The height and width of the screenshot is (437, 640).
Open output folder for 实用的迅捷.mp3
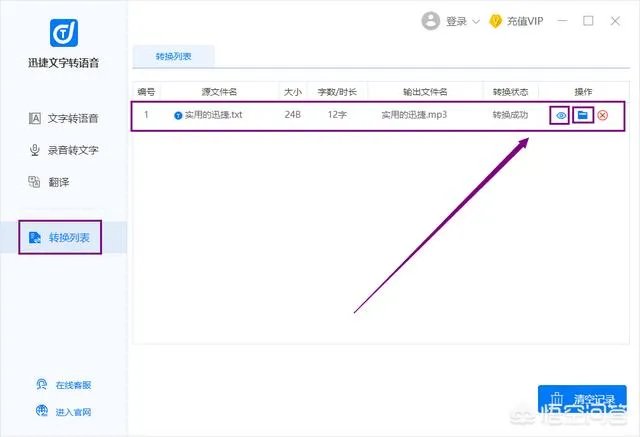point(582,115)
